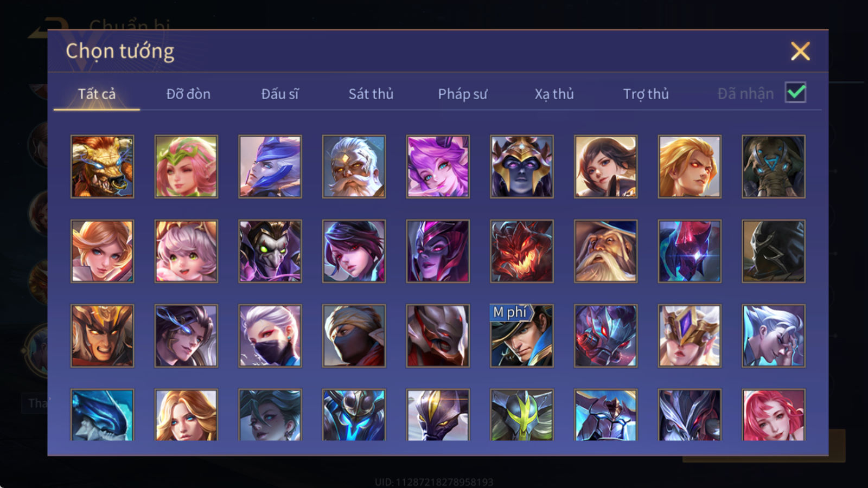Toggle the 'Đã nhận' checkbox

coord(796,93)
